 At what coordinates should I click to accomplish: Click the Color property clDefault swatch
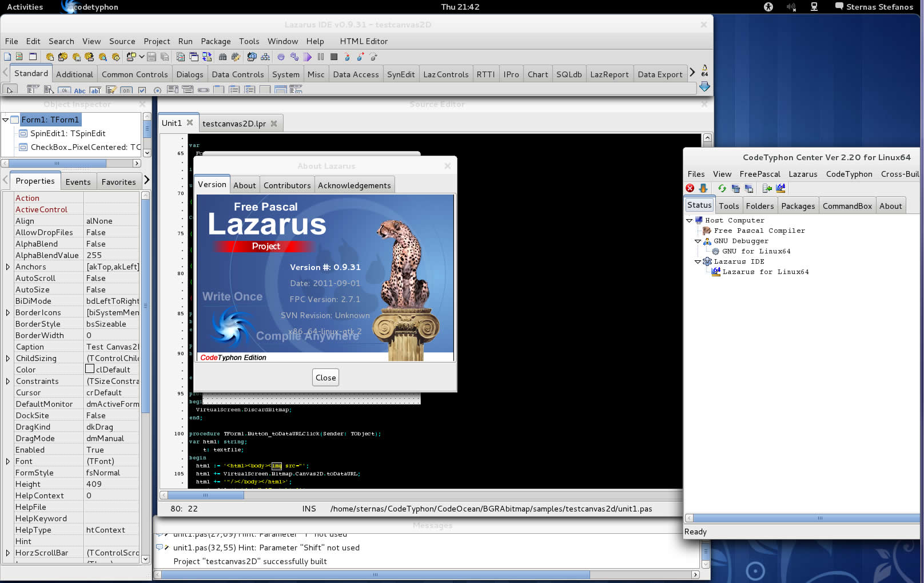90,369
